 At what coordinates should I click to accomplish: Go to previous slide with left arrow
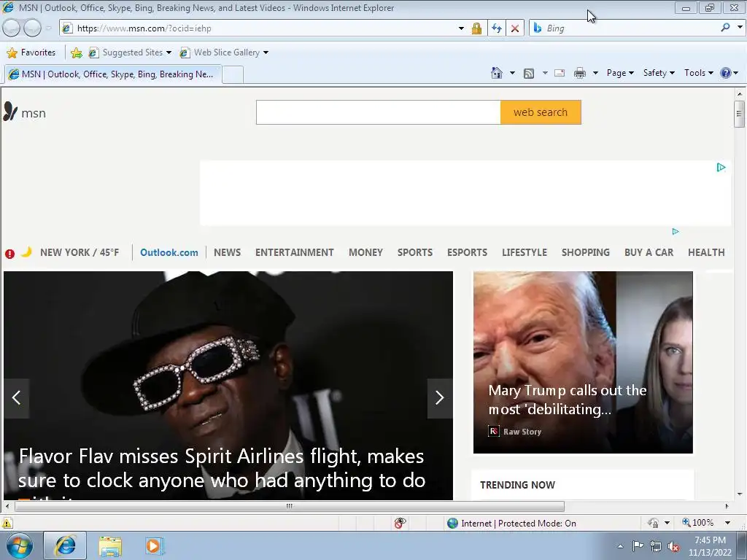point(16,398)
